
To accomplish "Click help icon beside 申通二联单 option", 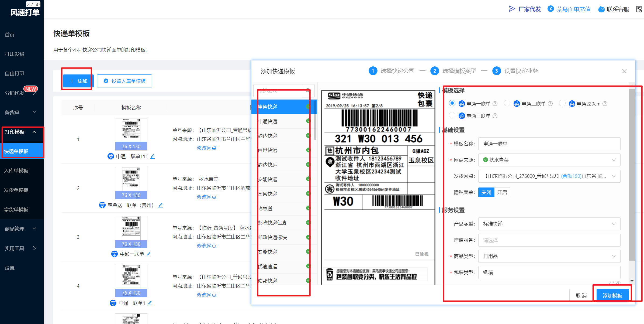I will [x=550, y=104].
